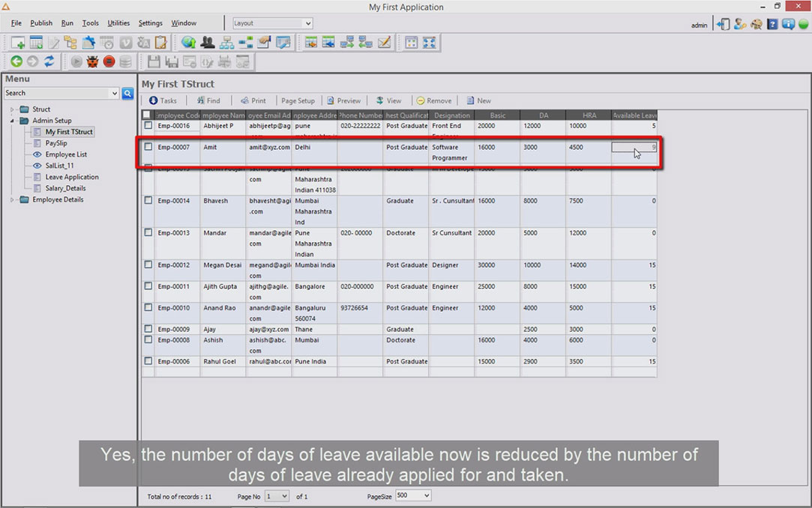Click the users group toolbar icon
The height and width of the screenshot is (508, 812).
pos(208,43)
